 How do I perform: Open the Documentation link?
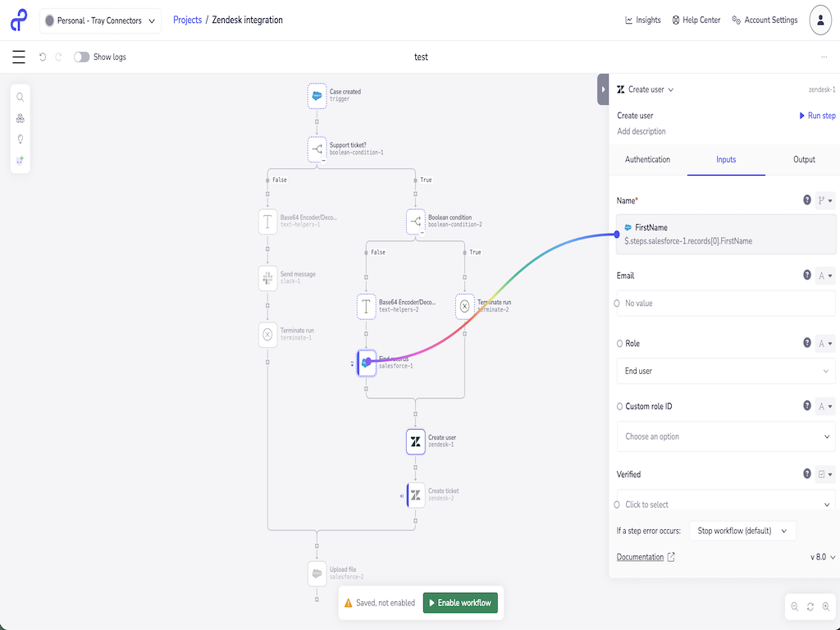click(x=641, y=556)
